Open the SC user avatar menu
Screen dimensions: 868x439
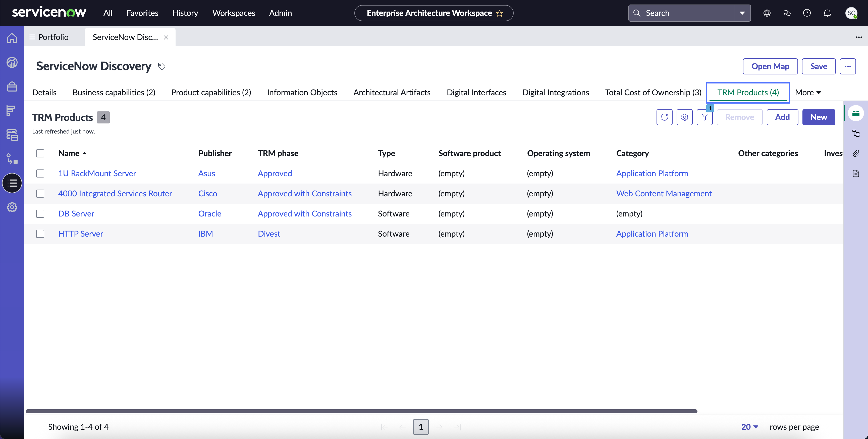point(851,13)
